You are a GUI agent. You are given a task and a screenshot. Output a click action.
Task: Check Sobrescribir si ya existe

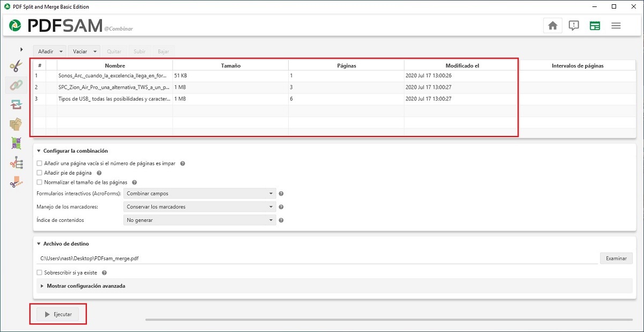click(x=39, y=273)
